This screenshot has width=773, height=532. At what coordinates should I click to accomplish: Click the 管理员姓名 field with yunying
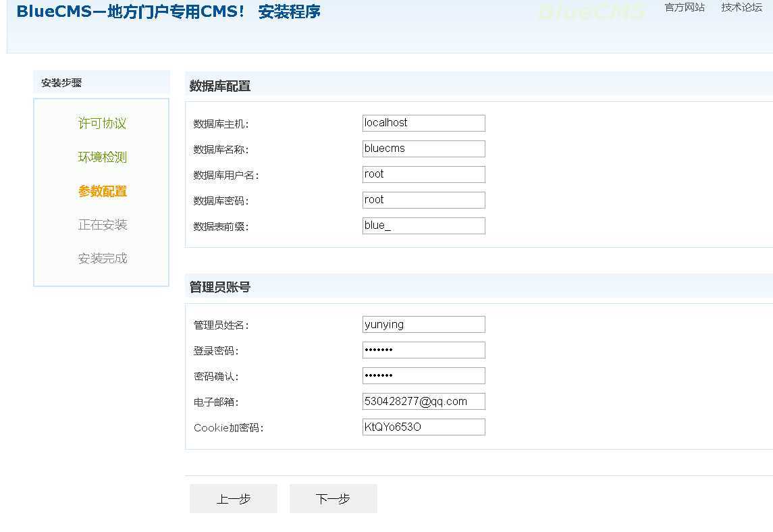[423, 325]
